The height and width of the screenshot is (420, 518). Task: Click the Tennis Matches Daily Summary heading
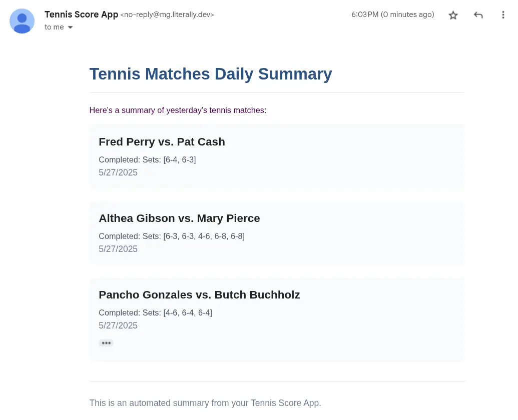[210, 74]
